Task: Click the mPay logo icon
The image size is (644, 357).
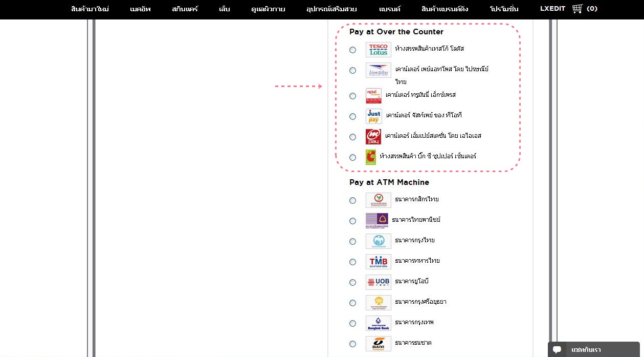Action: point(373,137)
